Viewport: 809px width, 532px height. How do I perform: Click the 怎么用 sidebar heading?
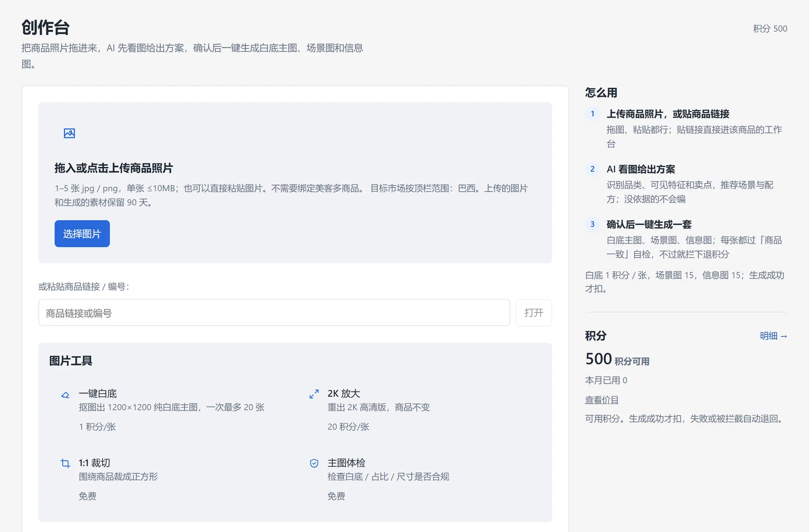tap(601, 92)
